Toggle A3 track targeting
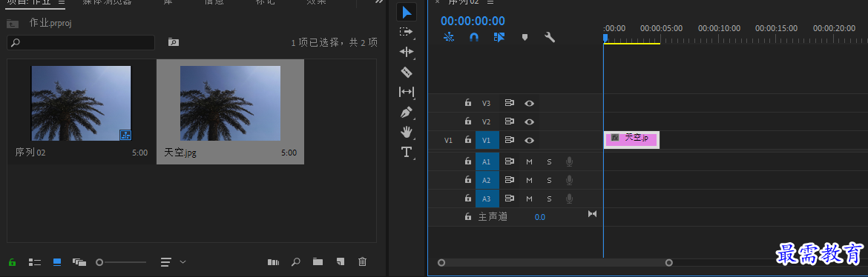This screenshot has width=868, height=277. tap(487, 198)
